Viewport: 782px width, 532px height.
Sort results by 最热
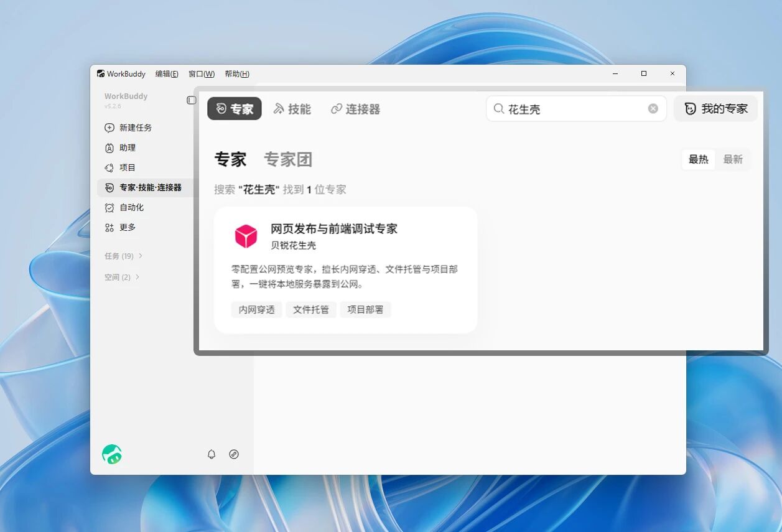point(699,159)
